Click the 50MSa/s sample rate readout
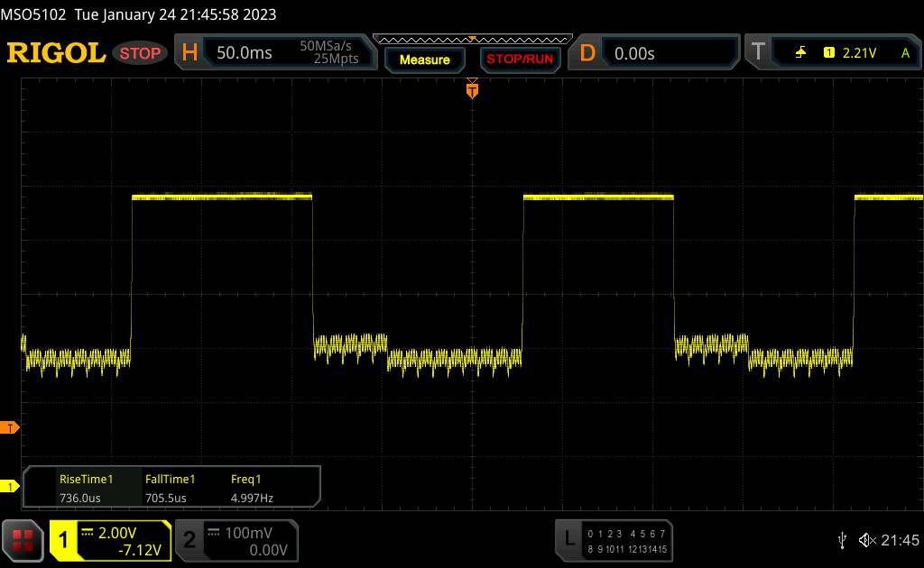The height and width of the screenshot is (568, 924). click(x=325, y=45)
